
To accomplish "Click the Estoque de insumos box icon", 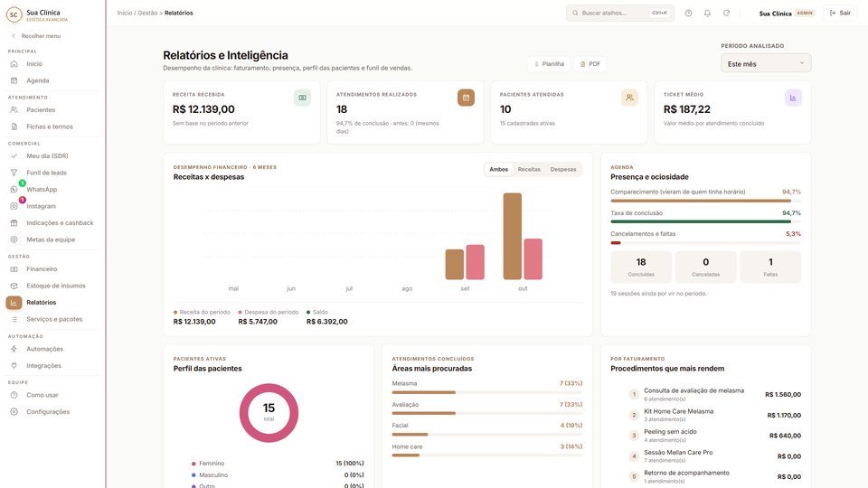I will [14, 286].
